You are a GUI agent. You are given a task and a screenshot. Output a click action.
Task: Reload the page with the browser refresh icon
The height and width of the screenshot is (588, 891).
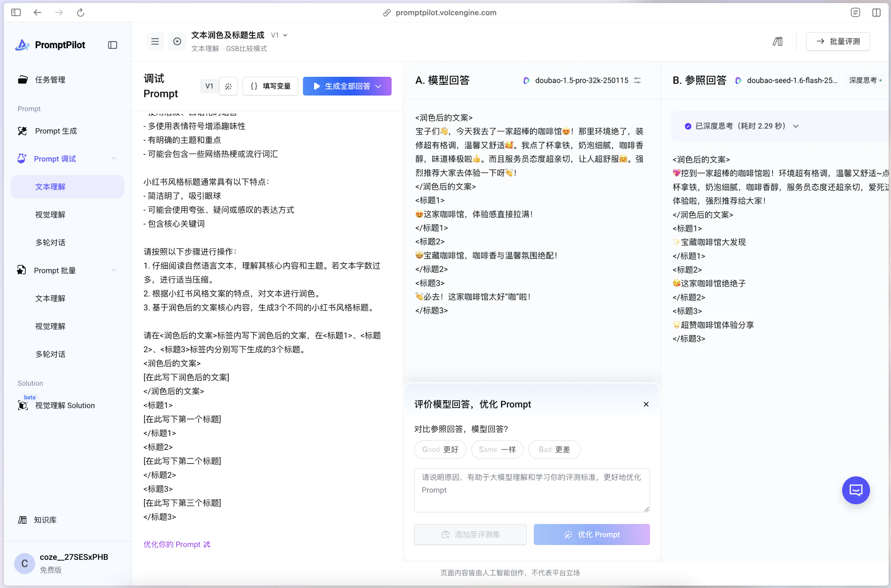[81, 12]
